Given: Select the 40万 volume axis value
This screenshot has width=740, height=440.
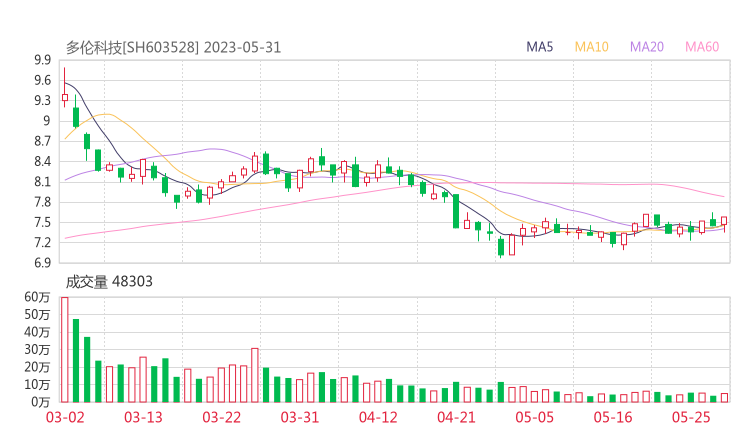Looking at the screenshot, I should 37,332.
